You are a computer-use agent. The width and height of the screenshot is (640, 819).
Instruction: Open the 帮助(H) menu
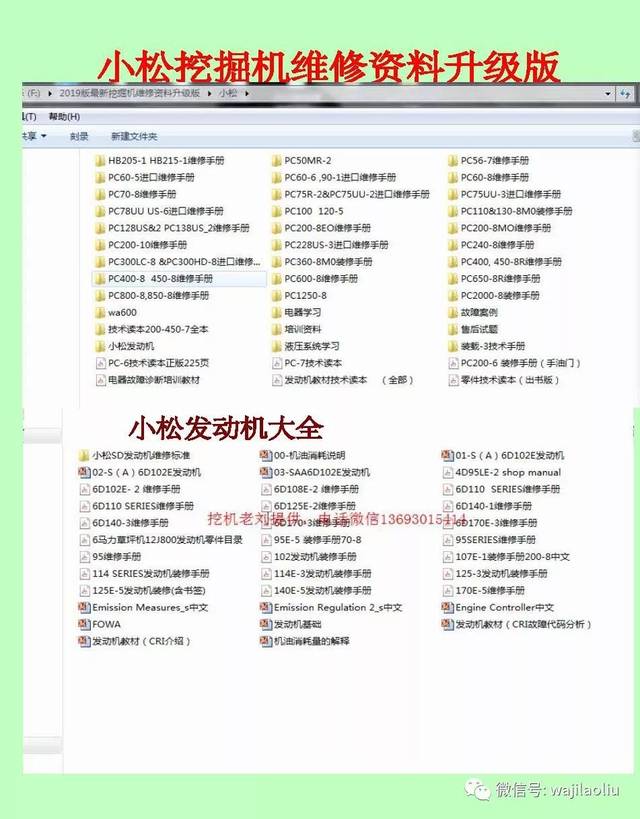tap(64, 116)
